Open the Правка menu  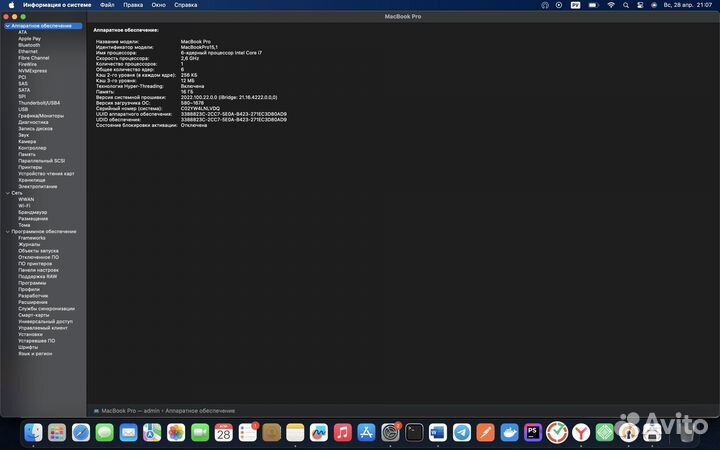133,5
